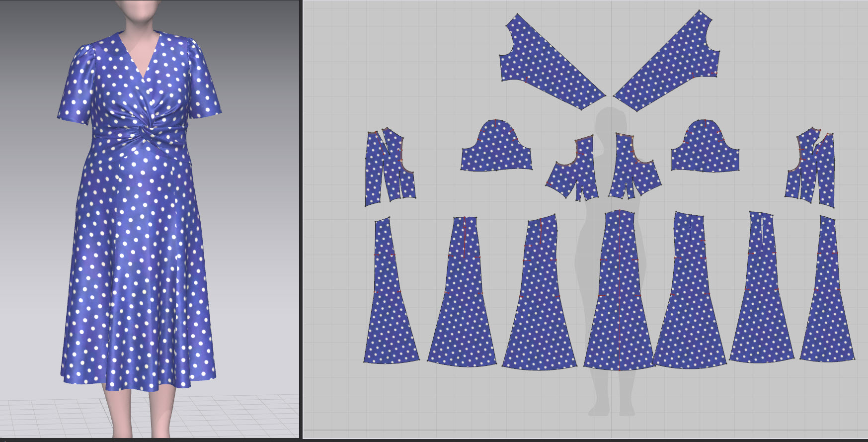Select the center skirt panel with full-length red line
The height and width of the screenshot is (442, 868).
click(x=620, y=291)
